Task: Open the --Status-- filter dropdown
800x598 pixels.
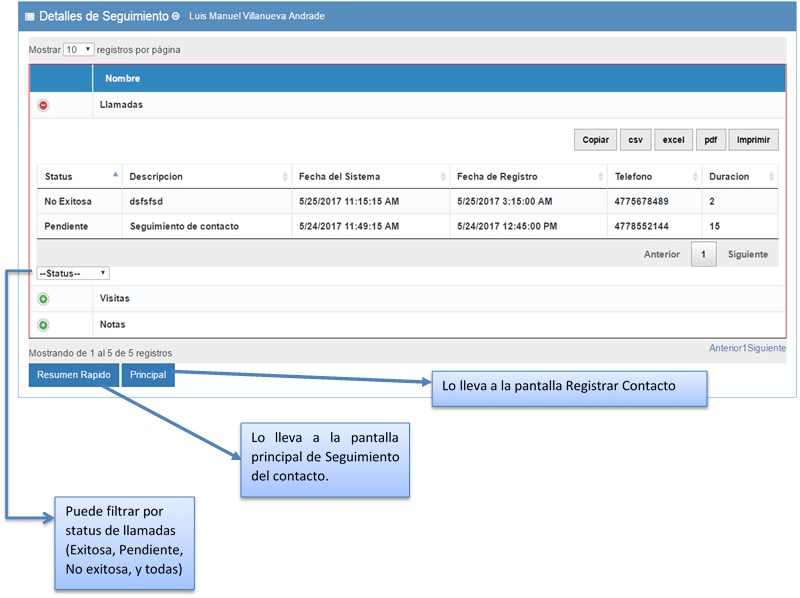Action: click(x=73, y=273)
